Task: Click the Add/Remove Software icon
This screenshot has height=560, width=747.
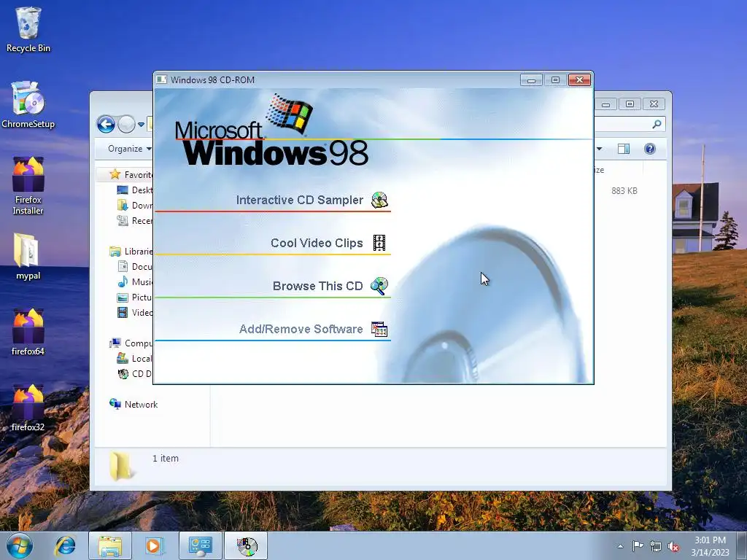Action: (379, 329)
